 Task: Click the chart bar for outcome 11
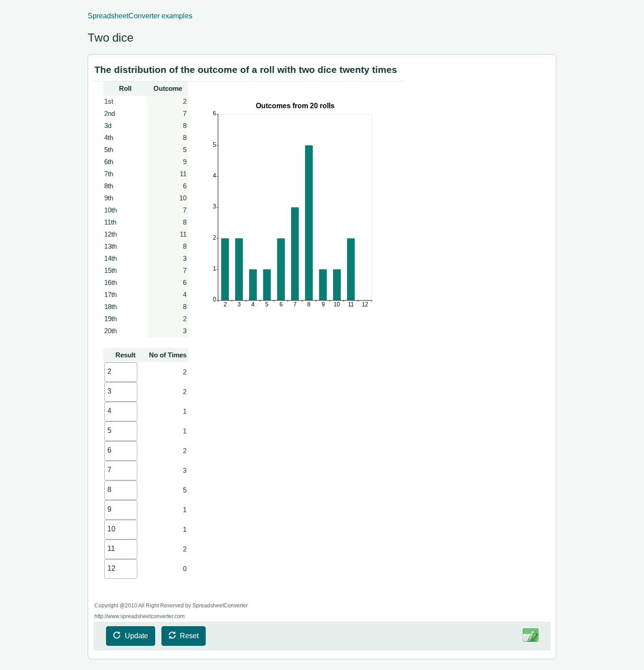pos(351,269)
